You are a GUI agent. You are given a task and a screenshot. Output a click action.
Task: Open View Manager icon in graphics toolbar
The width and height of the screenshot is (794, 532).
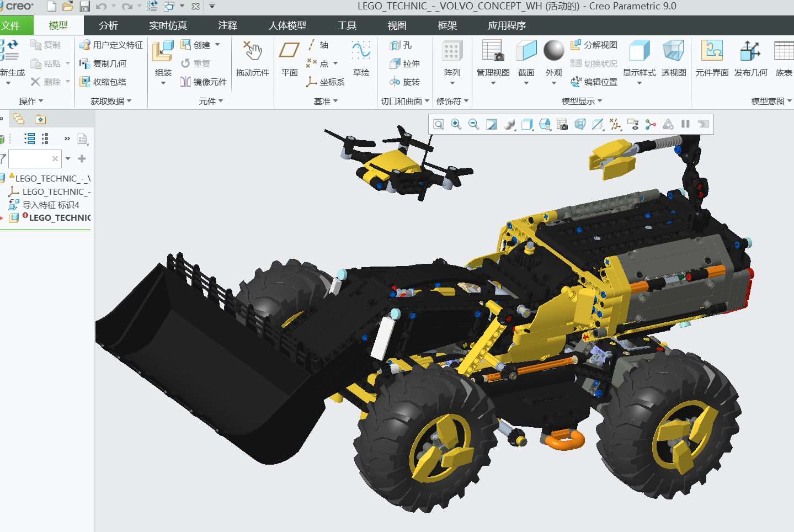point(562,124)
